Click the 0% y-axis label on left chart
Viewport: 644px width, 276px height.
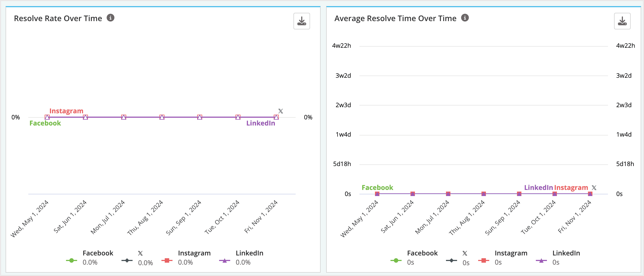[16, 117]
